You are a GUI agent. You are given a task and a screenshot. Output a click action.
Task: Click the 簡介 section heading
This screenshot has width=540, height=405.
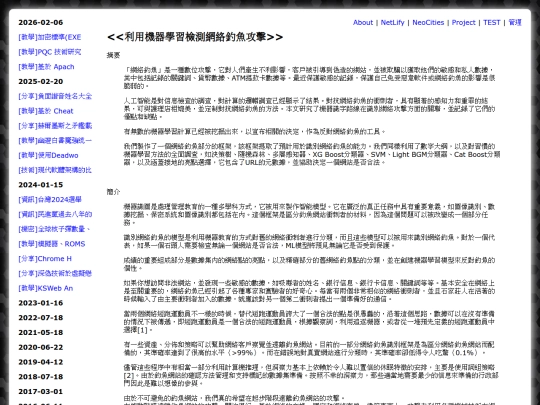pyautogui.click(x=113, y=192)
